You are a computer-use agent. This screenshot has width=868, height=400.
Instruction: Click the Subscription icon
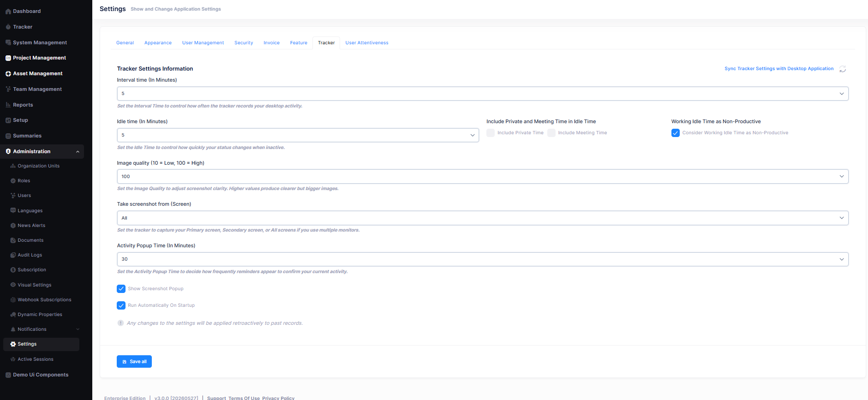pos(13,270)
